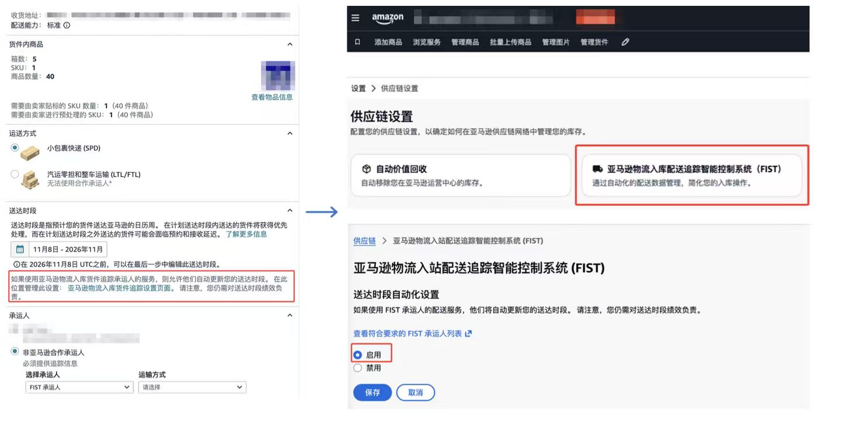The width and height of the screenshot is (868, 425).
Task: Open the 自动价值回收 card
Action: coord(461,175)
